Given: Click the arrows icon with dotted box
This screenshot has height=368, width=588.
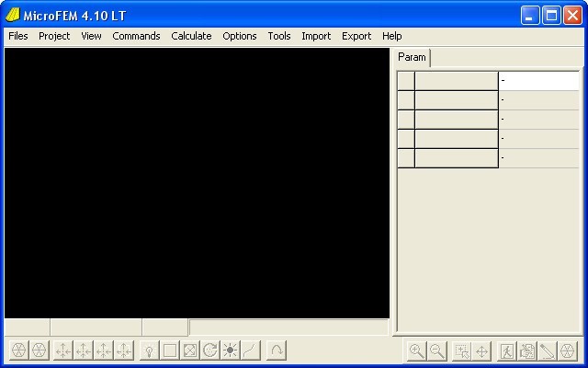Looking at the screenshot, I should [124, 351].
